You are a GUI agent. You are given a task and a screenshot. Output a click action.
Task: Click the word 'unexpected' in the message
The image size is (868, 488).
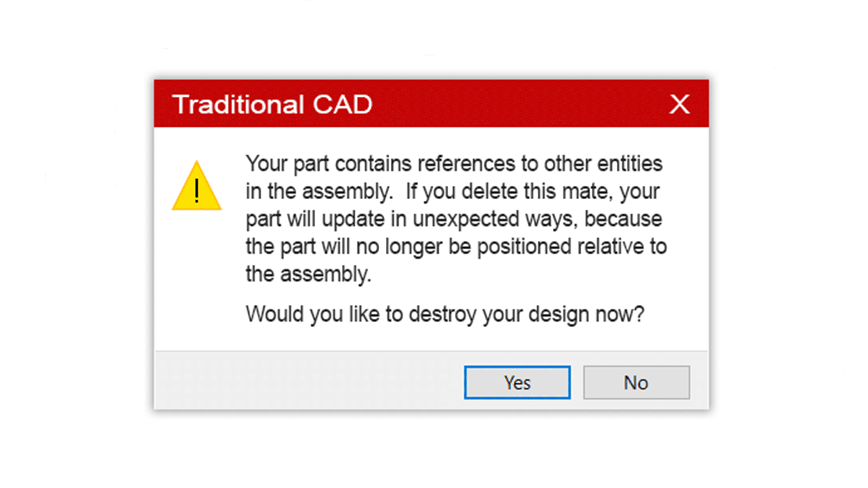(x=466, y=219)
